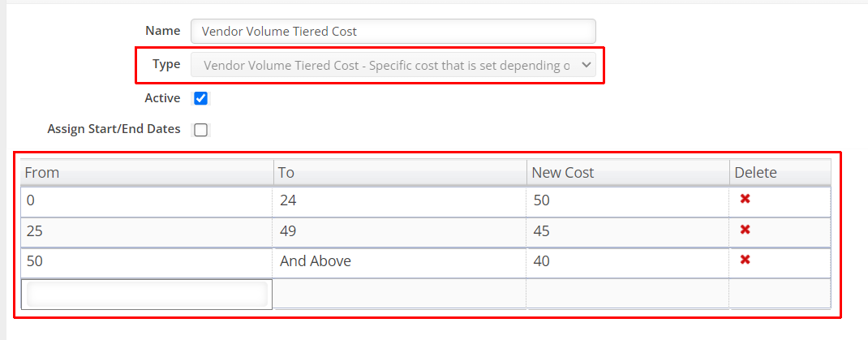Click the Type dropdown chevron arrow
The height and width of the screenshot is (340, 868).
587,66
